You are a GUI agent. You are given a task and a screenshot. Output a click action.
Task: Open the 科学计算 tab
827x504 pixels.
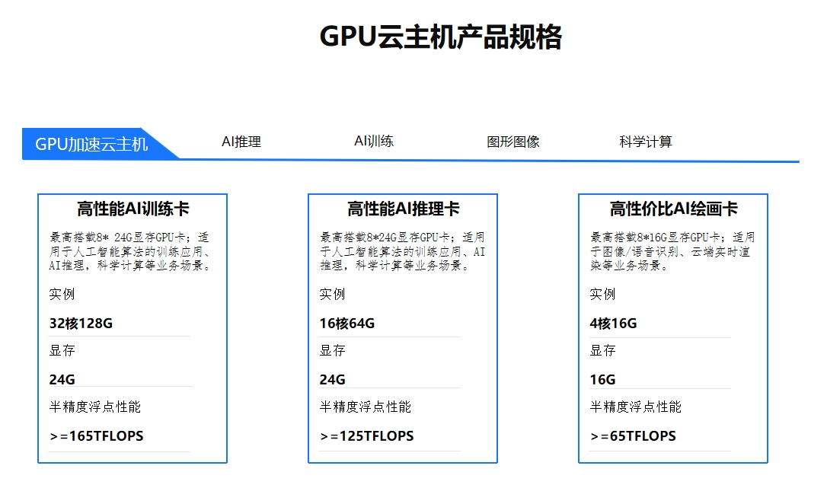point(646,142)
